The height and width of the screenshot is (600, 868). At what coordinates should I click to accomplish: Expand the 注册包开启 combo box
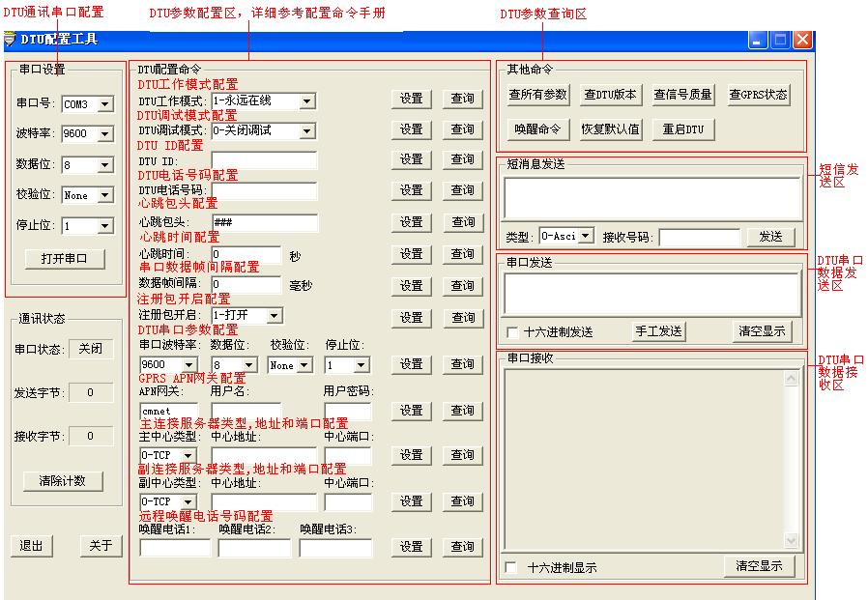[274, 316]
